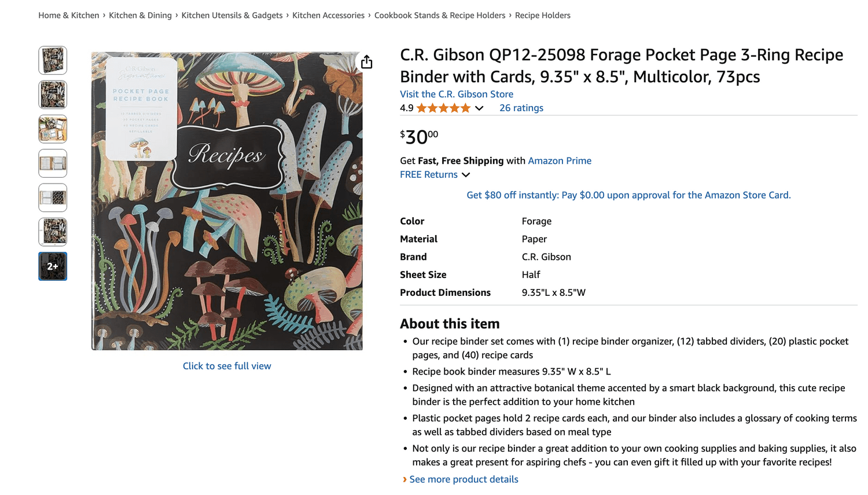The image size is (868, 495).
Task: Click the share icon on product image
Action: [367, 62]
